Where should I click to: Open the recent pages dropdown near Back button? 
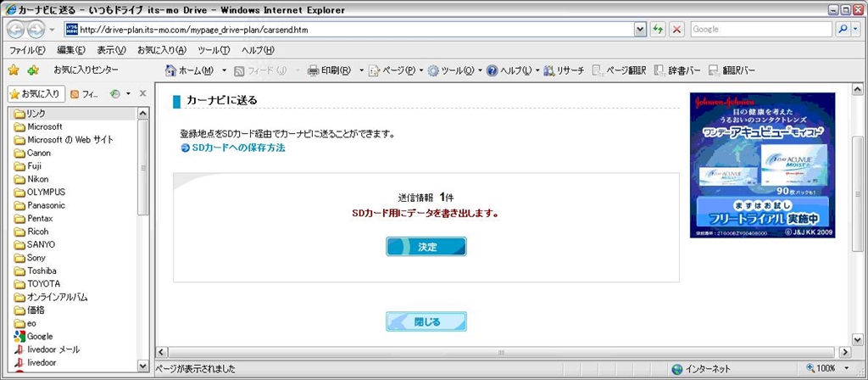[x=52, y=30]
